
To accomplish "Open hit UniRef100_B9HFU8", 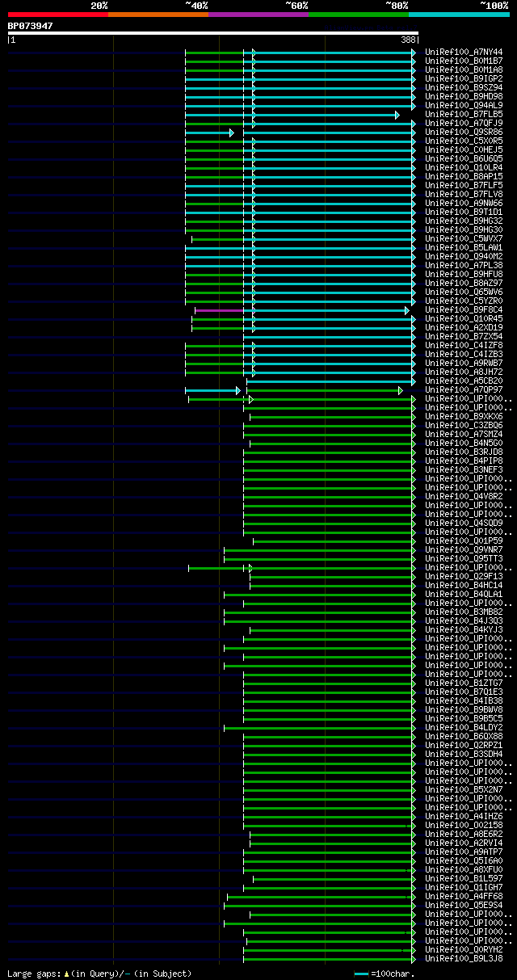I will coord(464,274).
